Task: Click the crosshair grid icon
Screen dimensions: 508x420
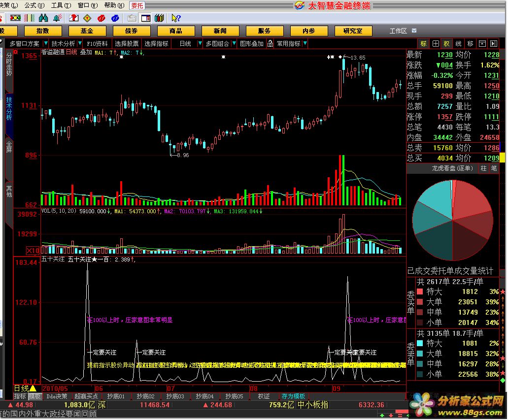Action: [436, 43]
